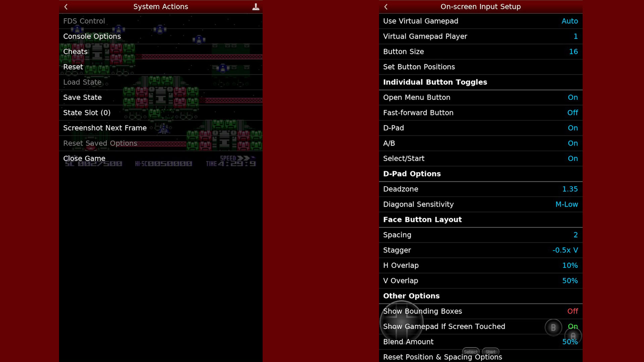Toggle Fast-forward Button off to on
The width and height of the screenshot is (644, 362).
[x=572, y=113]
